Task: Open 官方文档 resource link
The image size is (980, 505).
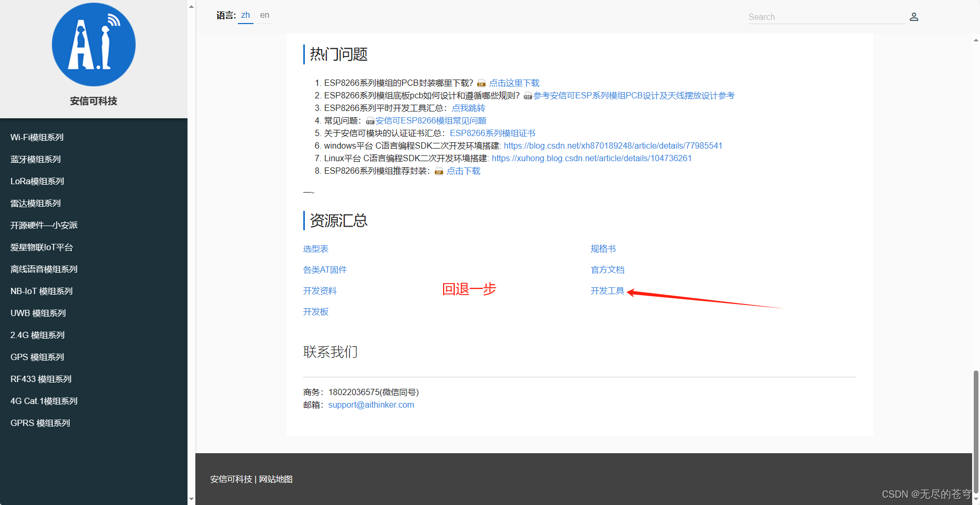Action: (x=608, y=270)
